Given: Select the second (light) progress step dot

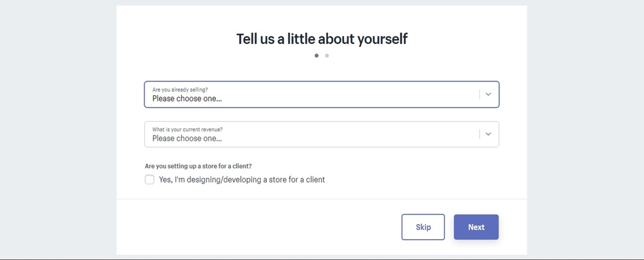Looking at the screenshot, I should pos(327,55).
